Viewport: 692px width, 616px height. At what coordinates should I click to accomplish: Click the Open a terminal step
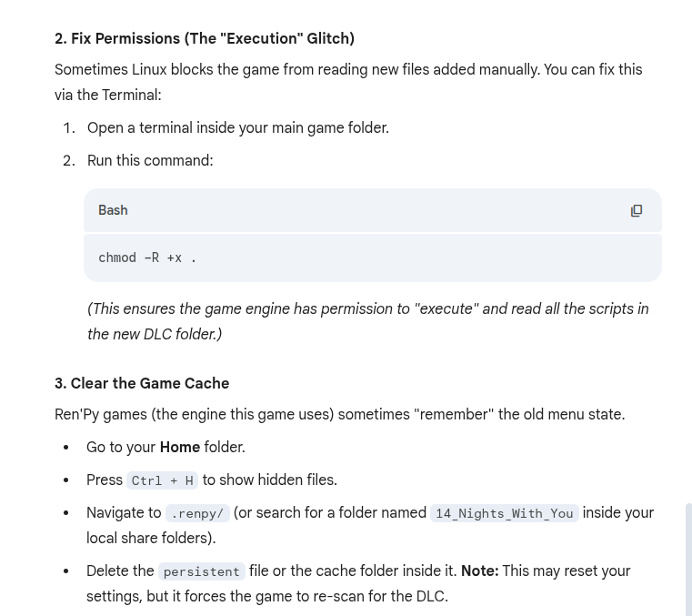coord(238,127)
